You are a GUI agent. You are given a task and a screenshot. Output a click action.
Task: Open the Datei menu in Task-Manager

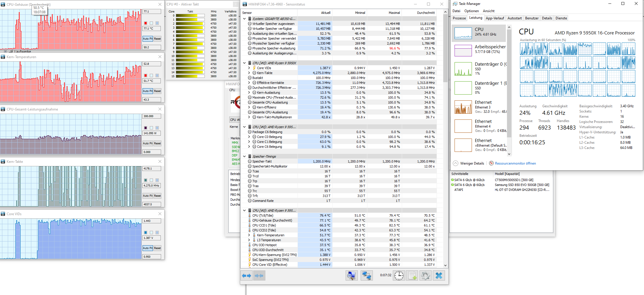[456, 11]
